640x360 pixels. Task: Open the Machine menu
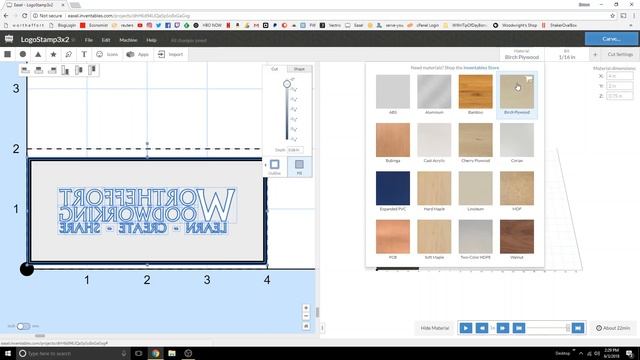coord(128,40)
